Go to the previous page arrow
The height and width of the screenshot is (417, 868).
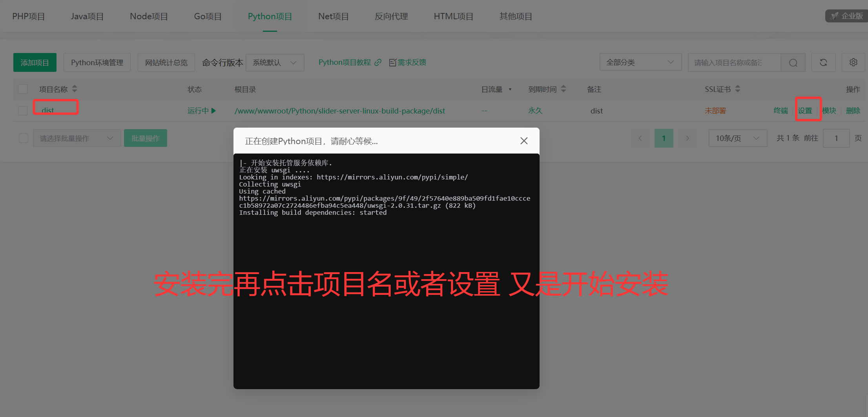tap(640, 138)
